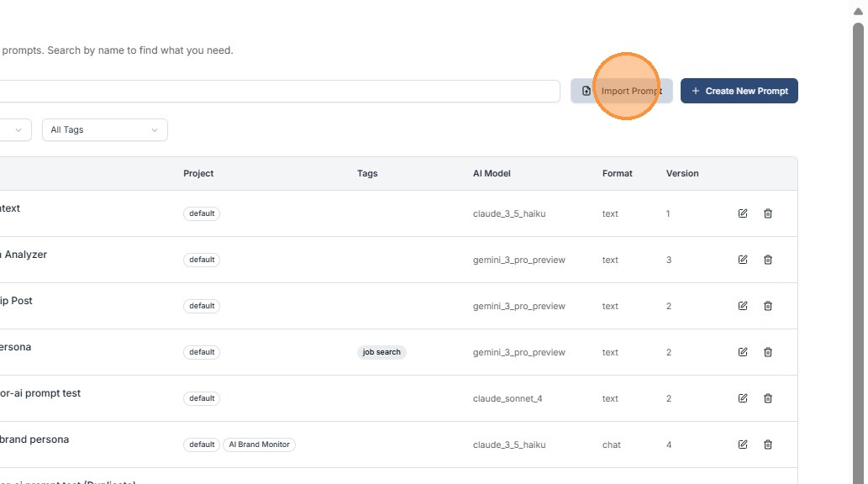Click the Import Prompt button
Screen dimensions: 868x484
pos(622,91)
